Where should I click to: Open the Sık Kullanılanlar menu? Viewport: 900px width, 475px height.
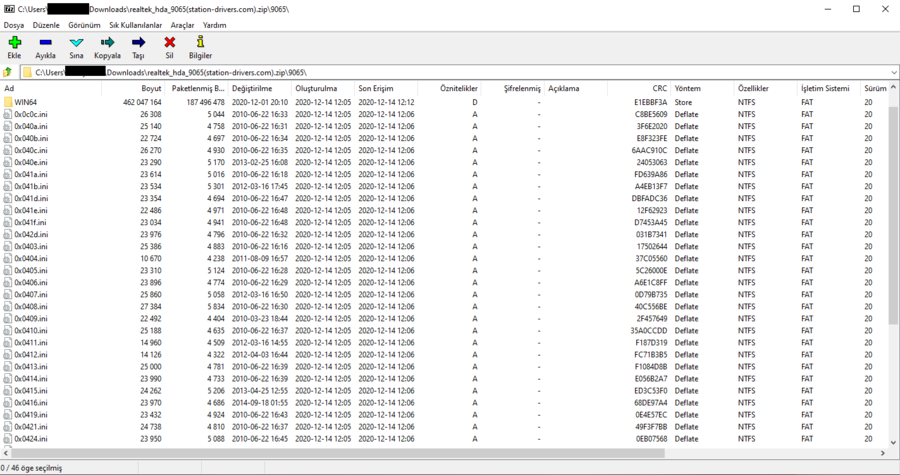coord(135,25)
